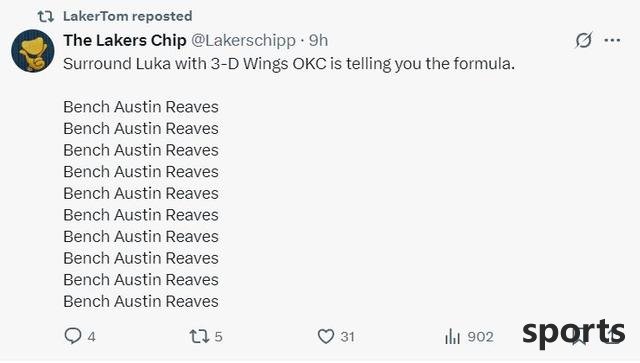Open the views bar-chart analytics icon

pos(452,336)
